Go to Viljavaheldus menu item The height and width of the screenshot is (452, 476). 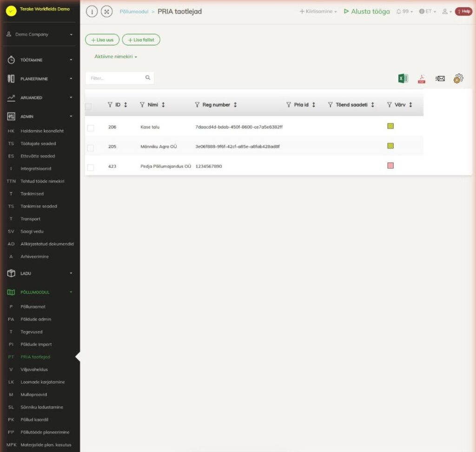tap(34, 369)
